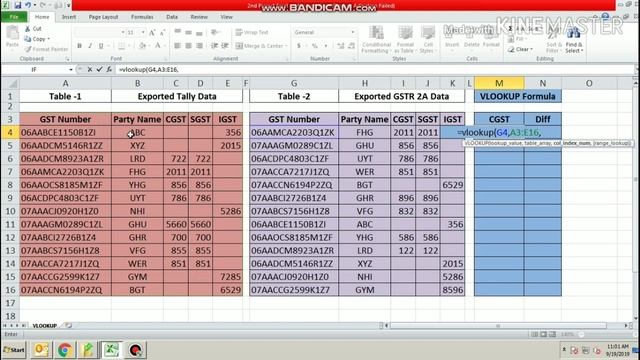Click the Comma Style icon
This screenshot has height=360, width=640.
(326, 46)
